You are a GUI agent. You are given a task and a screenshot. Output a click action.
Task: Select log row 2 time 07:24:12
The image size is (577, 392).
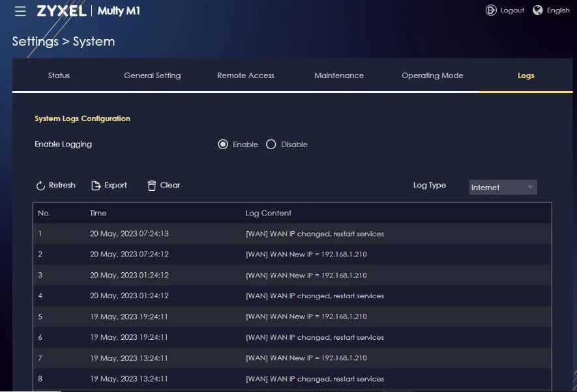pyautogui.click(x=129, y=254)
